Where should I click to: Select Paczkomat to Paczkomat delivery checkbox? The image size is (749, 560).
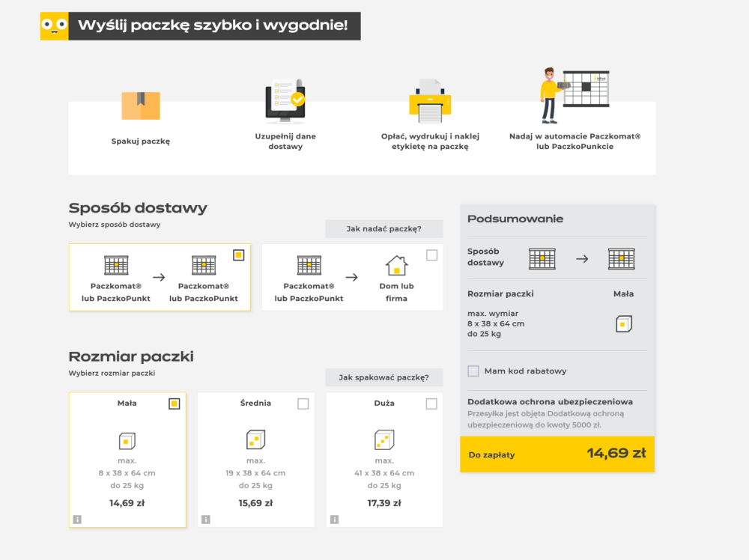[x=239, y=255]
